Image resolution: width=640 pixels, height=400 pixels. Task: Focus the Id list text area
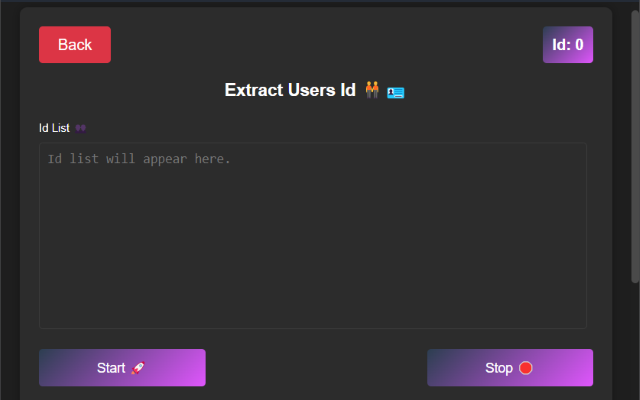[x=313, y=236]
